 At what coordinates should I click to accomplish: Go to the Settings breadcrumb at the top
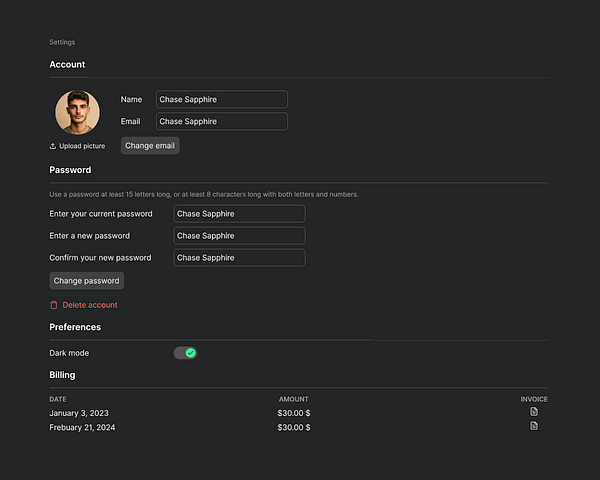(62, 42)
